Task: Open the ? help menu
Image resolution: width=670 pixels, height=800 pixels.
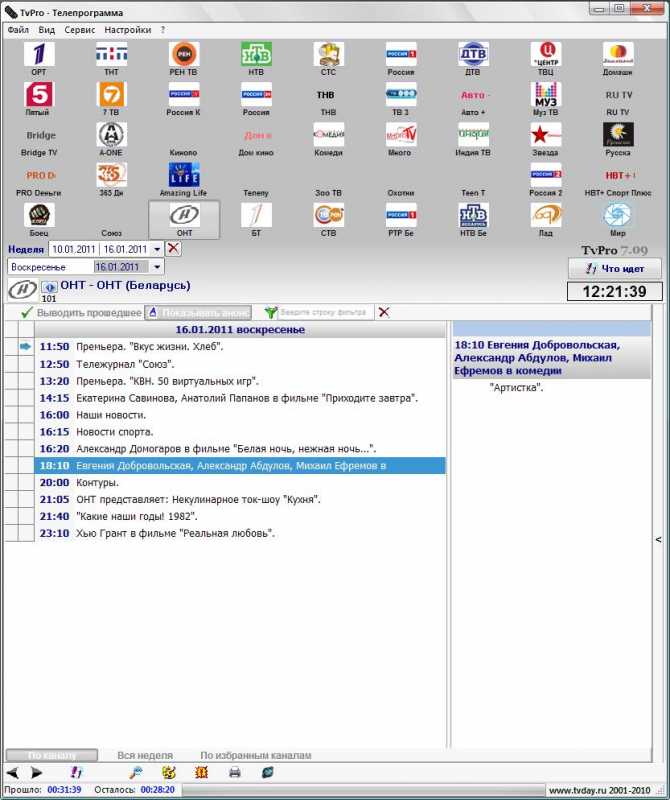Action: tap(163, 30)
